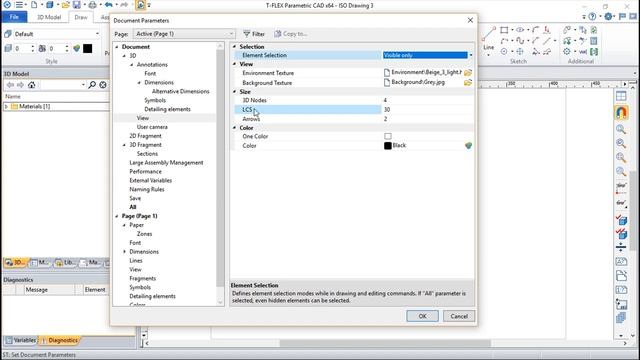Click the LCS size value field showing 30
This screenshot has height=360, width=640.
427,109
